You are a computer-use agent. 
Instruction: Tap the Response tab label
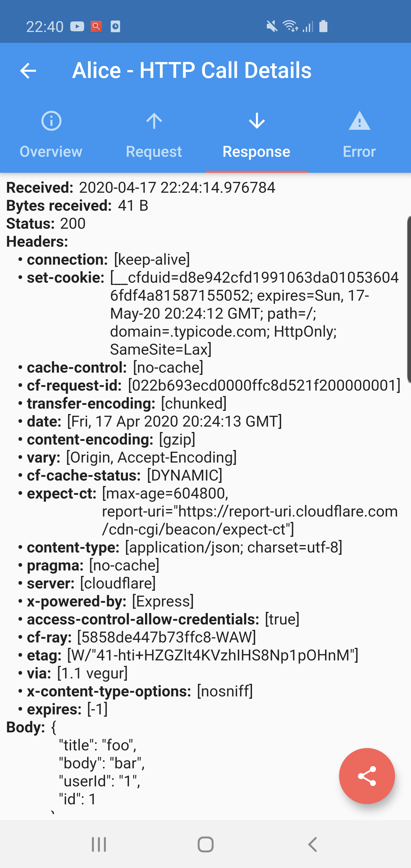click(x=256, y=151)
